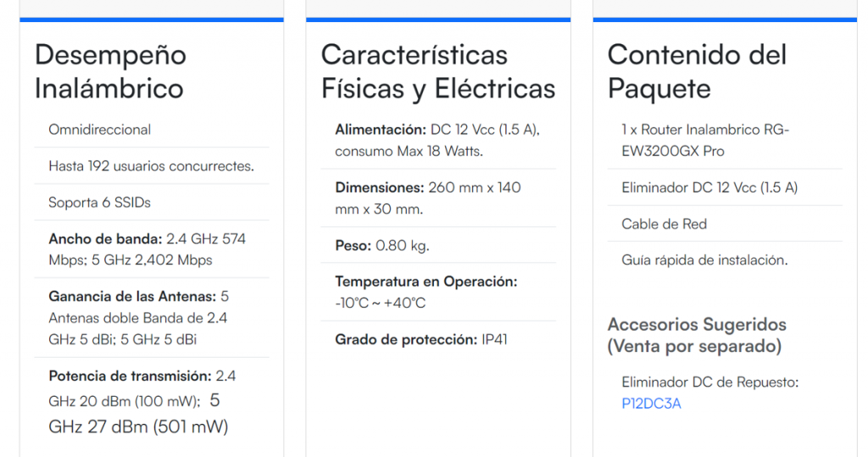Click the Peso 0.80 kg row
Image resolution: width=868 pixels, height=457 pixels.
[x=381, y=246]
